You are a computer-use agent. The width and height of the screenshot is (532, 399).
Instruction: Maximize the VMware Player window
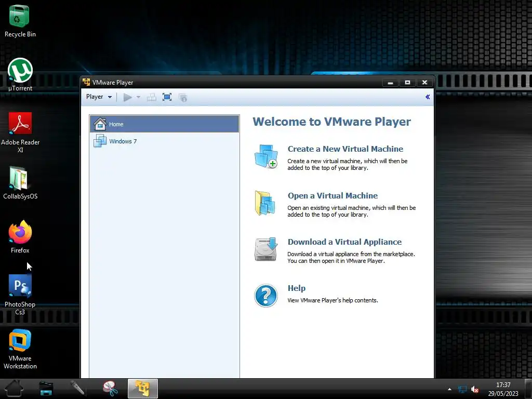[407, 83]
